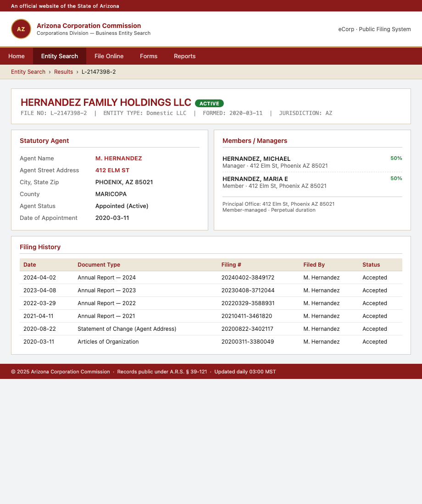Open the File Online section
The image size is (422, 504).
pos(109,56)
